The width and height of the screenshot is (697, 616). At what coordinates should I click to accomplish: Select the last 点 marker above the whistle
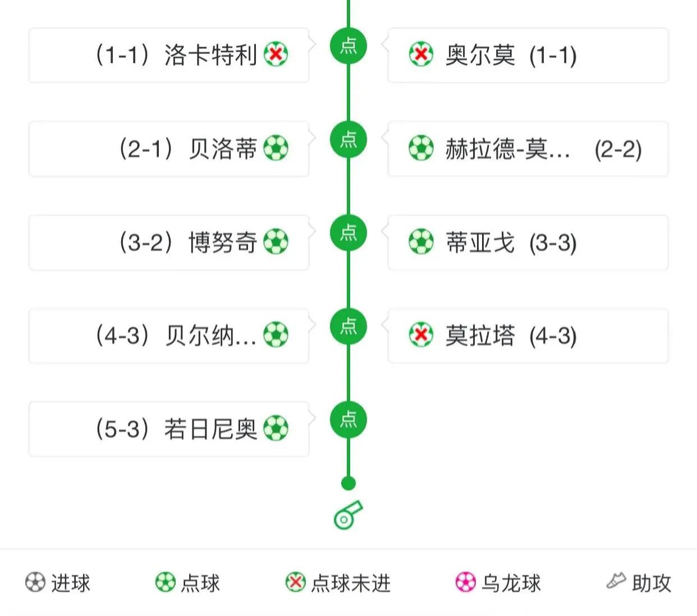pos(349,420)
